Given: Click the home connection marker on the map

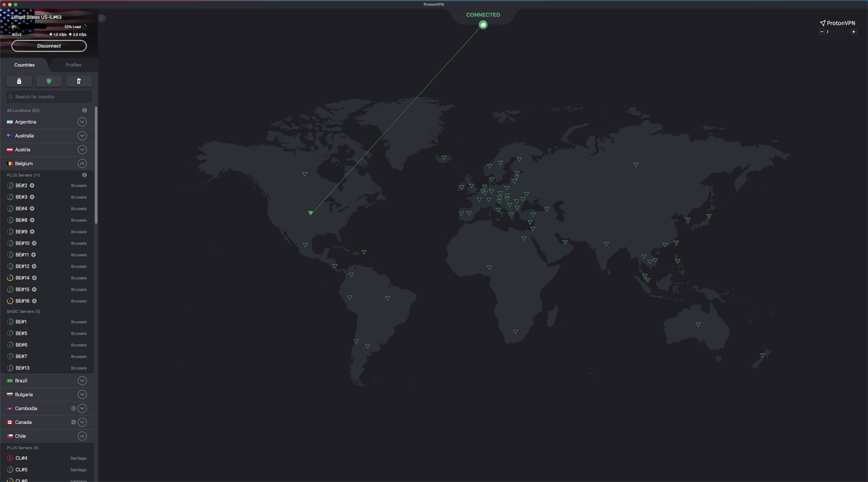Looking at the screenshot, I should [483, 24].
